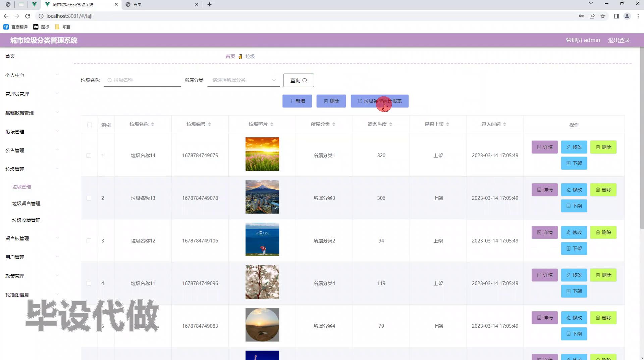Open 图标 bookmark
The height and width of the screenshot is (360, 644).
pos(41,27)
